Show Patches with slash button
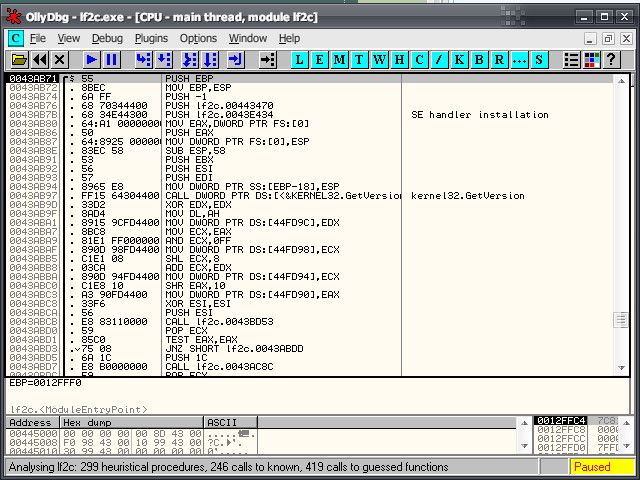Screen dimensions: 640x480 (x=439, y=60)
